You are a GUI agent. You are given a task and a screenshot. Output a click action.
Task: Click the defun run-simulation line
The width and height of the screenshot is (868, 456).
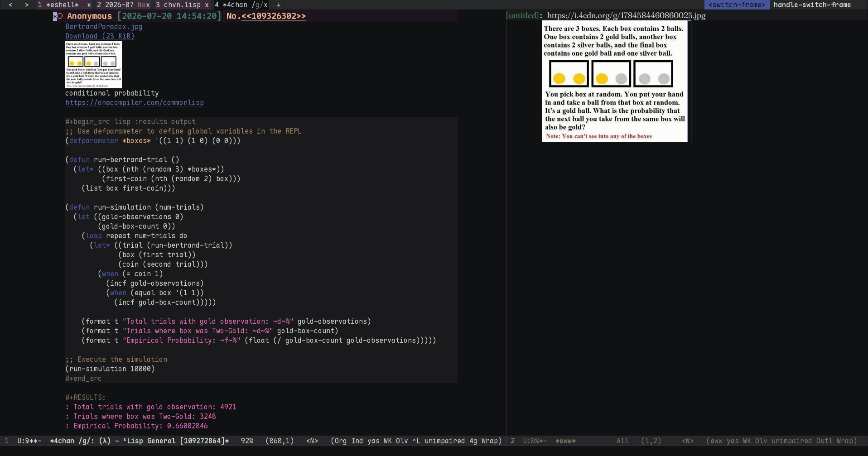tap(135, 207)
